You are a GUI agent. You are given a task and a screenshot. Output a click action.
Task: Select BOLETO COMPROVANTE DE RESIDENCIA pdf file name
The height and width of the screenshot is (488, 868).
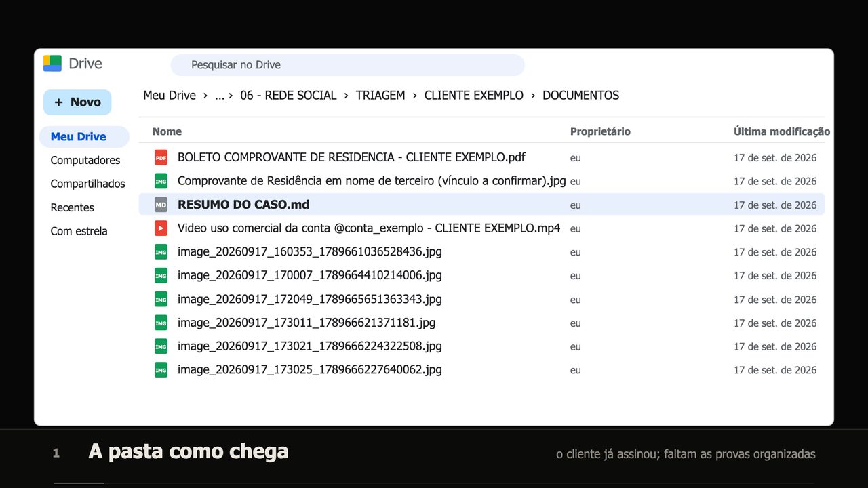point(351,157)
